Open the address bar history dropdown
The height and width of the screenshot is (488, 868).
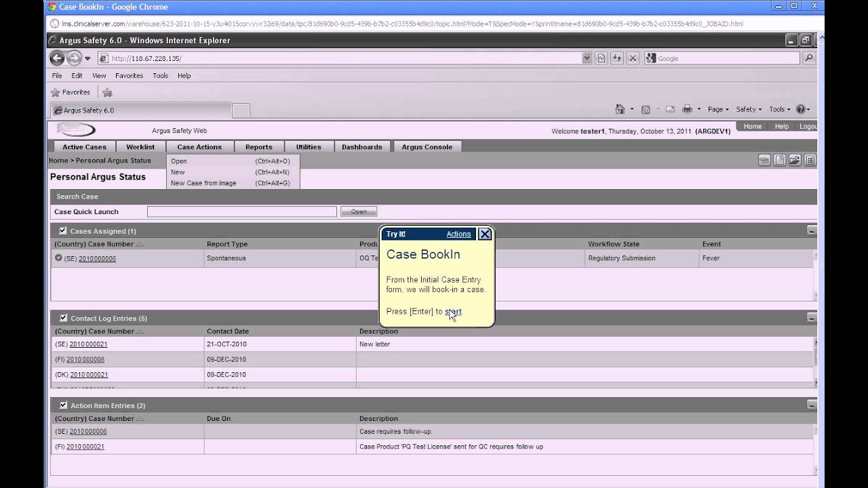tap(587, 58)
